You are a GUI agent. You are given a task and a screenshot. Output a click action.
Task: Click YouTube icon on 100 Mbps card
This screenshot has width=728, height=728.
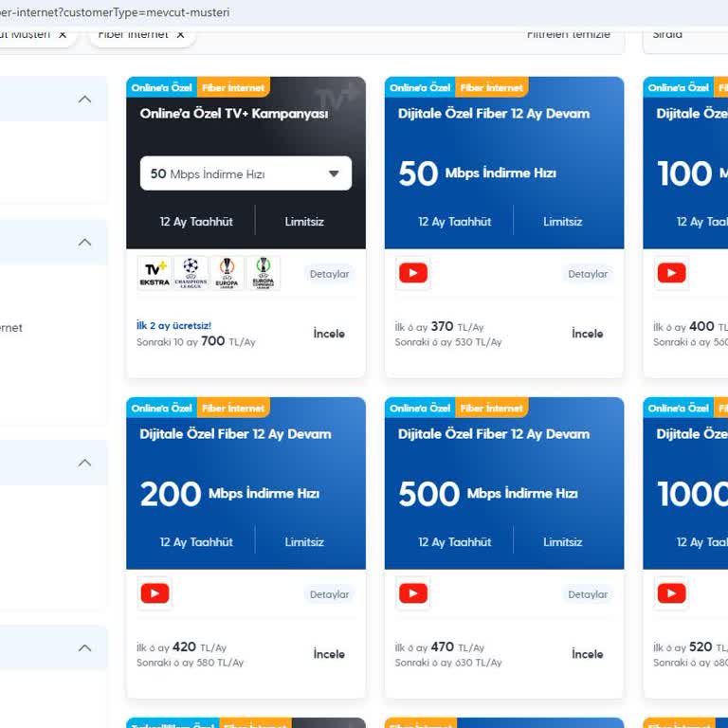click(x=671, y=273)
